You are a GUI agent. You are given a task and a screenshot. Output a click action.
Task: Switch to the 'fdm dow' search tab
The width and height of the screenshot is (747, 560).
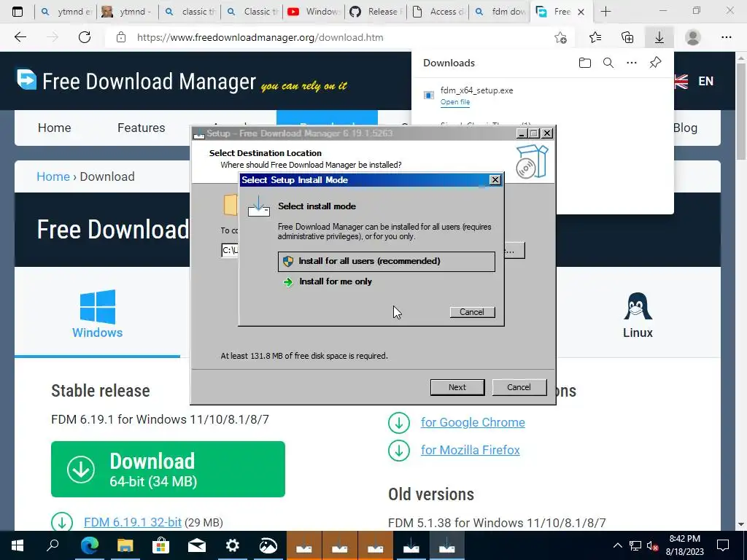pyautogui.click(x=500, y=12)
